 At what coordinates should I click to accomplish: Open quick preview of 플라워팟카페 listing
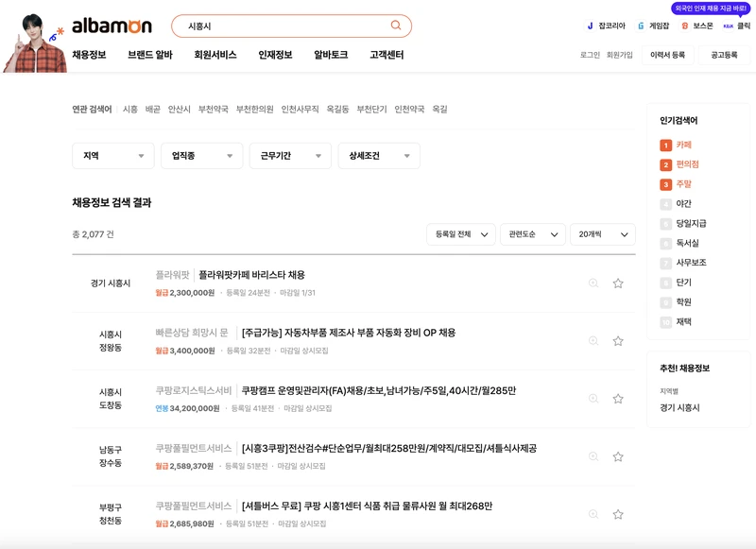593,283
